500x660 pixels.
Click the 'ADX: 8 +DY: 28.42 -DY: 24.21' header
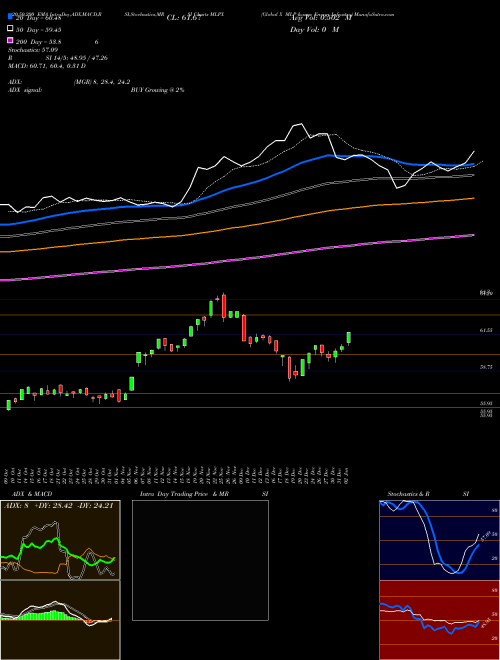tap(59, 506)
